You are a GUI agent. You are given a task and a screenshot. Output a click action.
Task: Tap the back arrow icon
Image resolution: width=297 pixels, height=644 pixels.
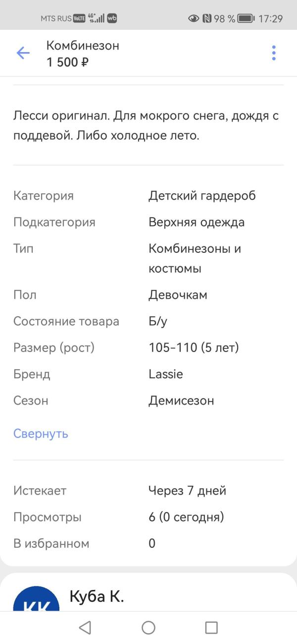pos(23,53)
